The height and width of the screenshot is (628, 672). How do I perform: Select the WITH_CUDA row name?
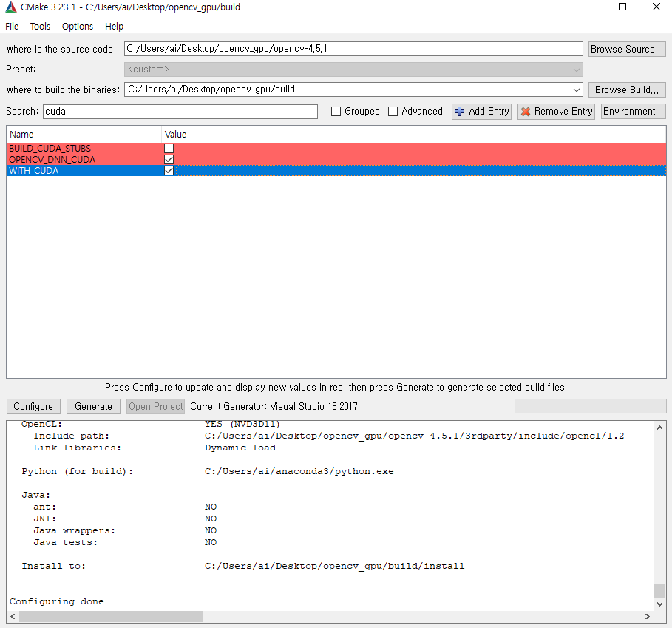[33, 171]
